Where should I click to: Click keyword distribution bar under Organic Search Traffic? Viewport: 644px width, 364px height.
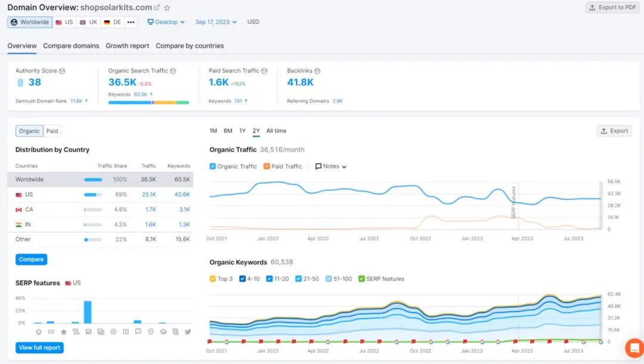click(x=148, y=102)
